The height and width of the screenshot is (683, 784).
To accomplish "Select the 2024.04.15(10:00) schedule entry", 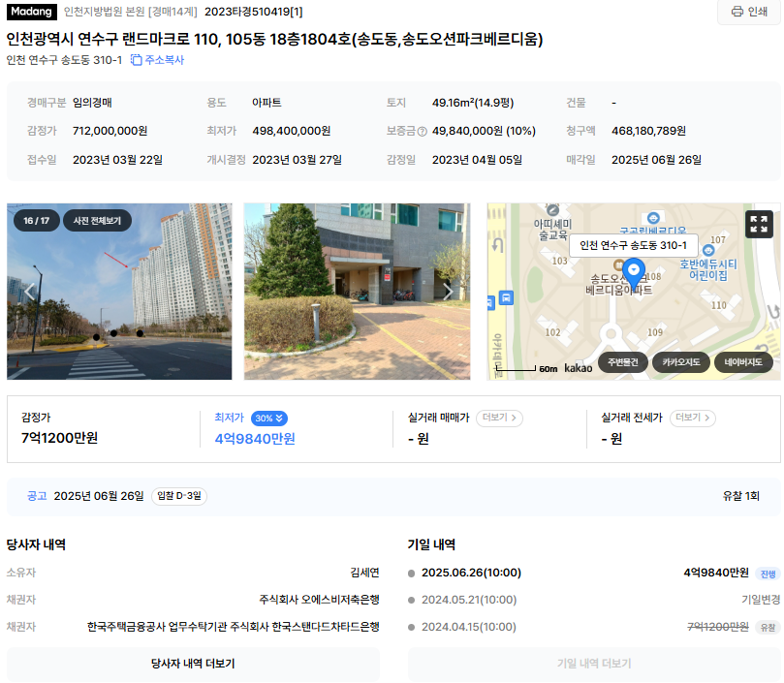I will pyautogui.click(x=469, y=627).
